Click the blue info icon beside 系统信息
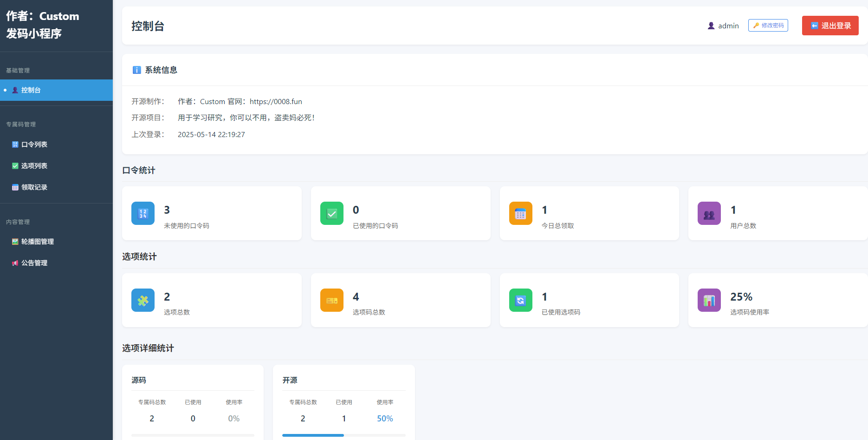The image size is (868, 440). pos(137,70)
